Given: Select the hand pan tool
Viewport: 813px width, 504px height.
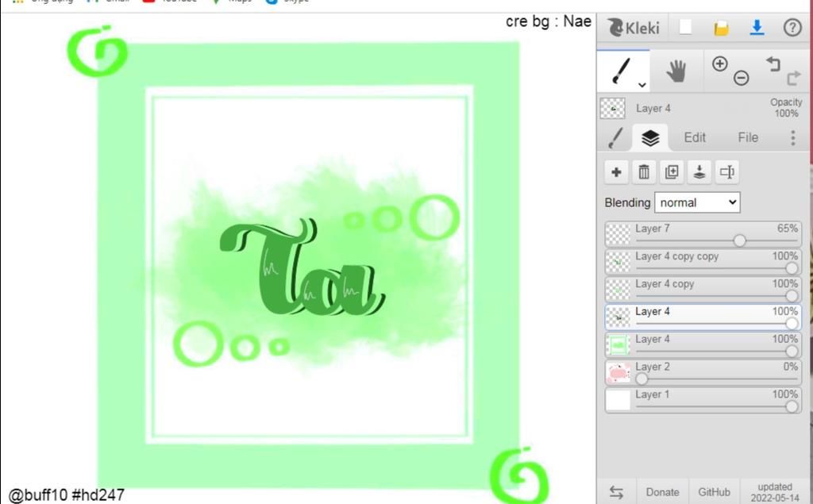Looking at the screenshot, I should coord(676,71).
